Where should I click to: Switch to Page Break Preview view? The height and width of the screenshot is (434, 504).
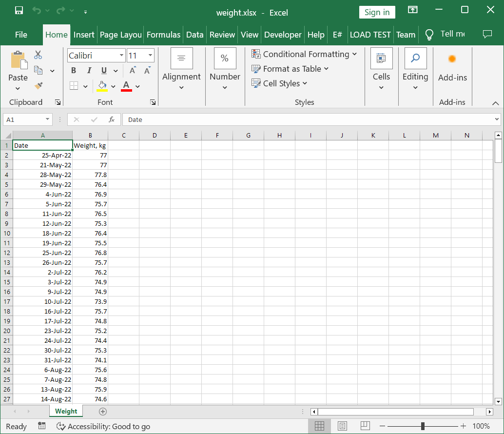point(365,426)
